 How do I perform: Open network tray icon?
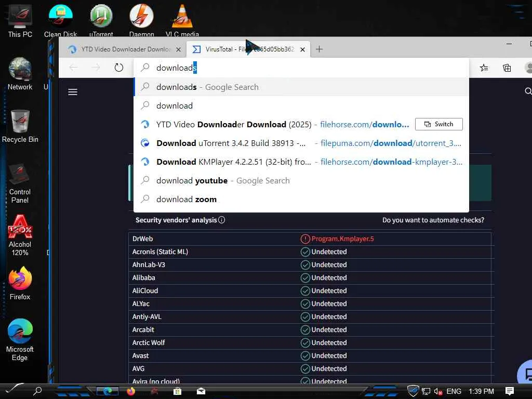(x=426, y=392)
